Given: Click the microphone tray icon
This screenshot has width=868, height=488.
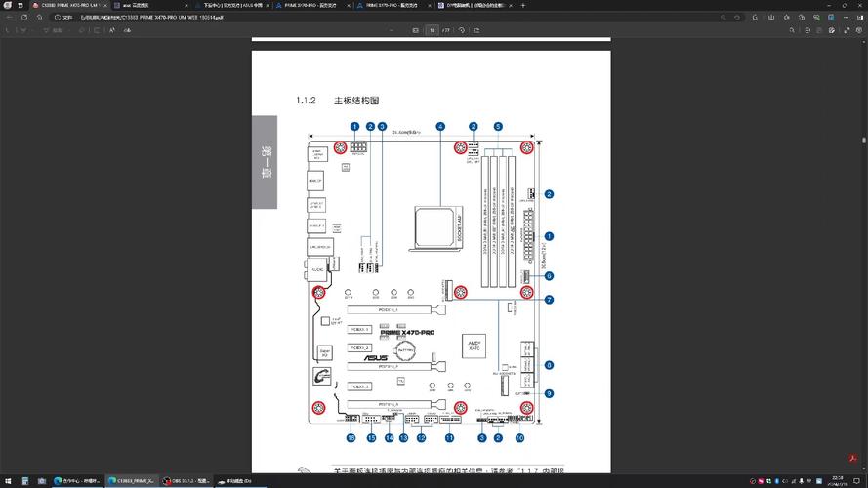Looking at the screenshot, I should [801, 481].
